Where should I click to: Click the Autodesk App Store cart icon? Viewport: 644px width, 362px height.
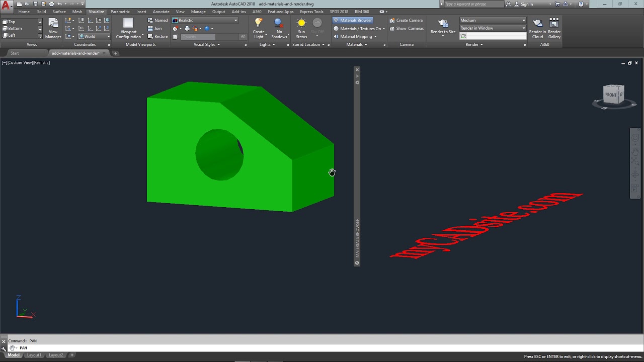[x=557, y=4]
